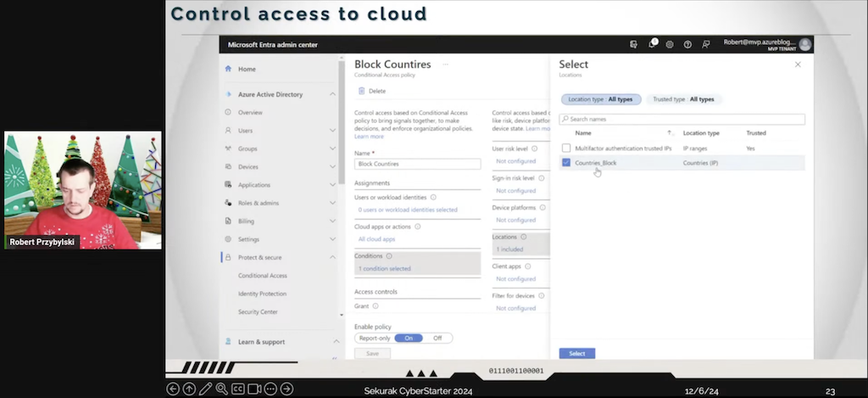Check Multifactor authentication trusted IPs checkbox
Screen dimensions: 868x398
point(566,148)
